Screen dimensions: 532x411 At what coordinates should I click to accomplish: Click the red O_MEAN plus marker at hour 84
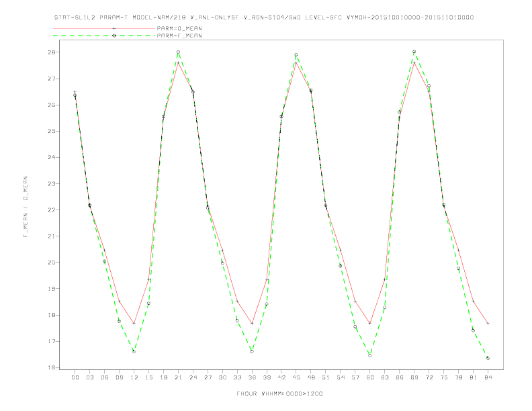click(x=488, y=324)
